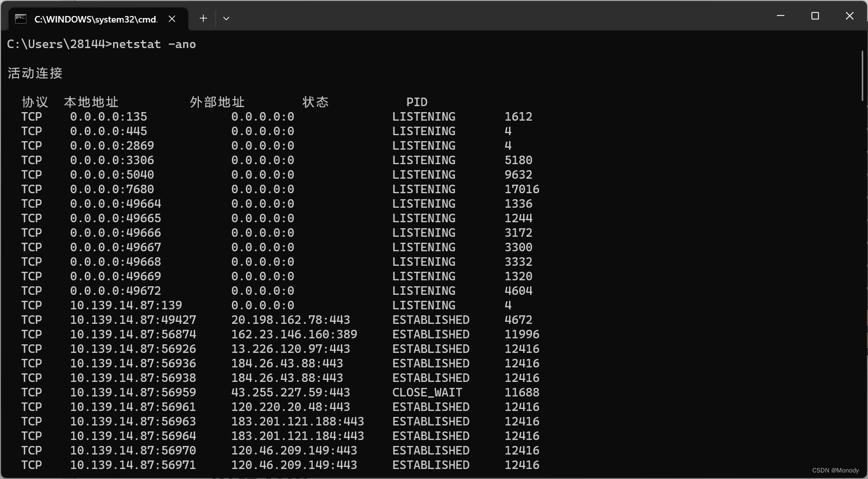Click PID value 3332
This screenshot has width=868, height=479.
click(x=519, y=262)
